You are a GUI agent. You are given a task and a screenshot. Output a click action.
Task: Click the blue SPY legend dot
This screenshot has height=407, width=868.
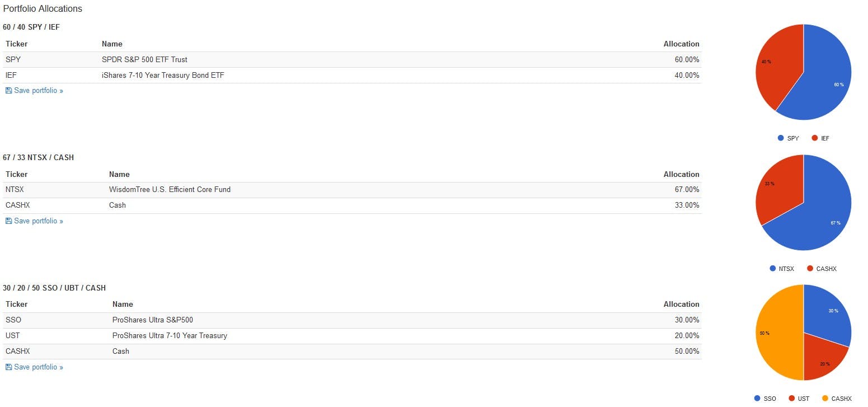click(x=781, y=138)
